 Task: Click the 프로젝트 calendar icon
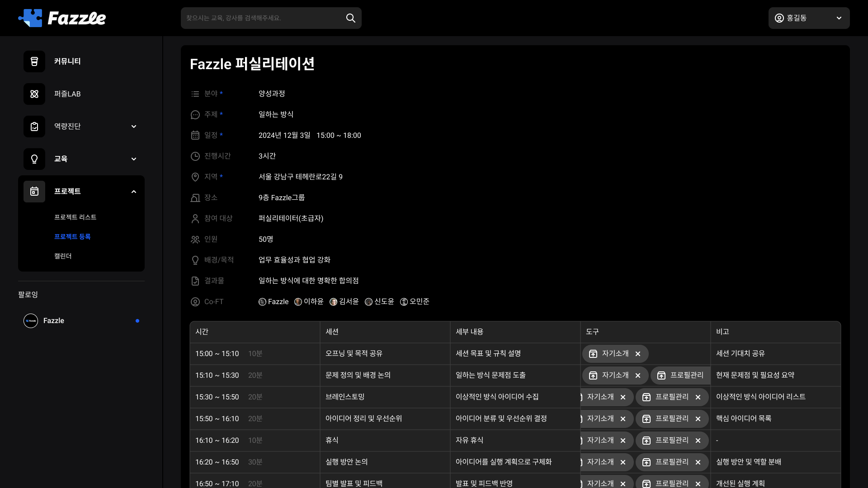click(x=34, y=192)
